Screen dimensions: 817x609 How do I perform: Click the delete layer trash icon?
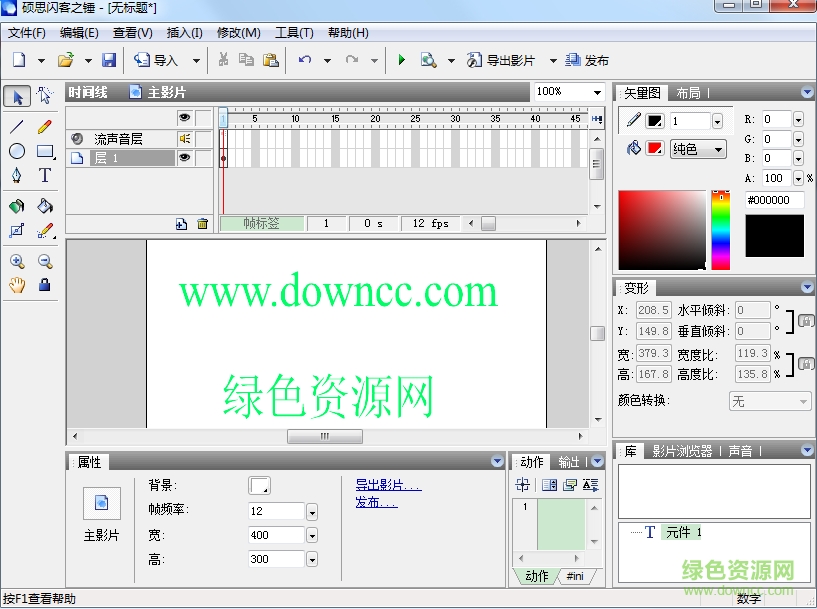coord(202,224)
